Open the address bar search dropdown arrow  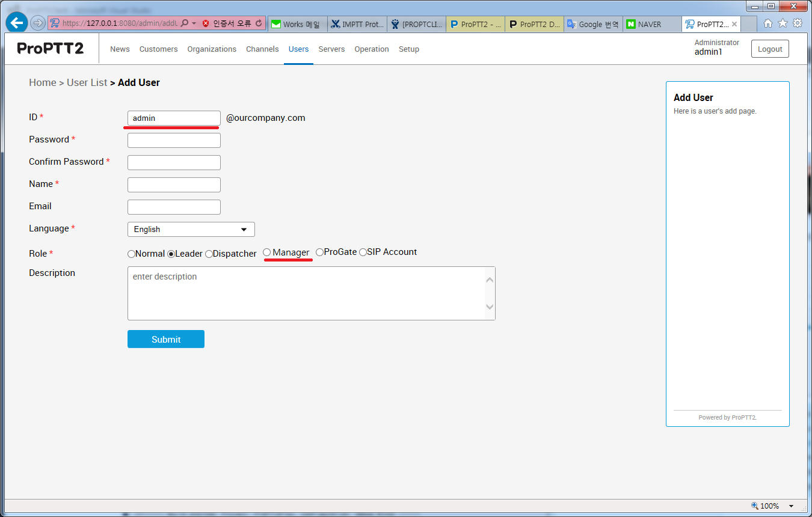(x=194, y=23)
